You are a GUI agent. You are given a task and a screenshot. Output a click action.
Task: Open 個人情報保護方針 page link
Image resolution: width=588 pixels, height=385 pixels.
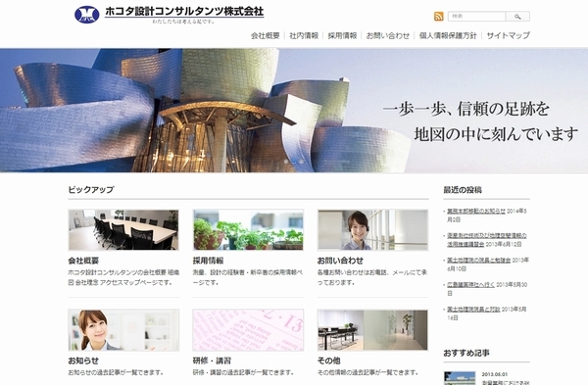448,35
